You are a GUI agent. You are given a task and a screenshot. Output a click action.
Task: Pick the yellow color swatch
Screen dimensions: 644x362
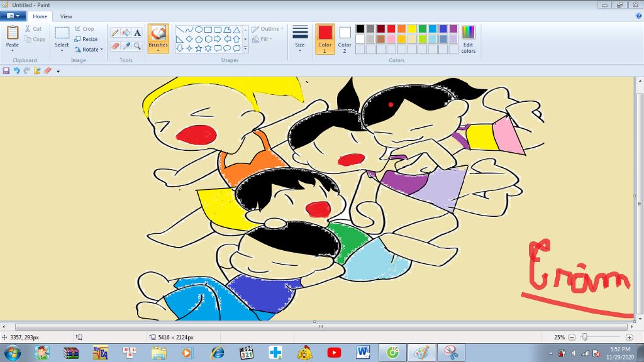[x=412, y=28]
